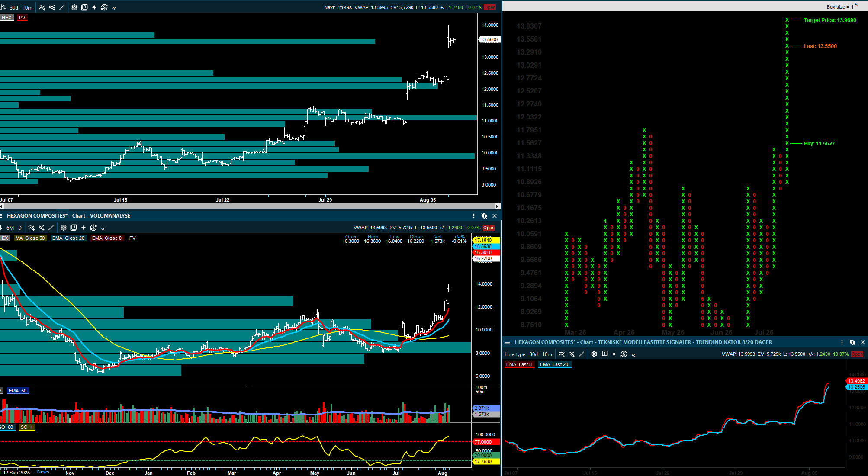Open templates icon in TRENDINDIKATOR chart toolbar

604,354
